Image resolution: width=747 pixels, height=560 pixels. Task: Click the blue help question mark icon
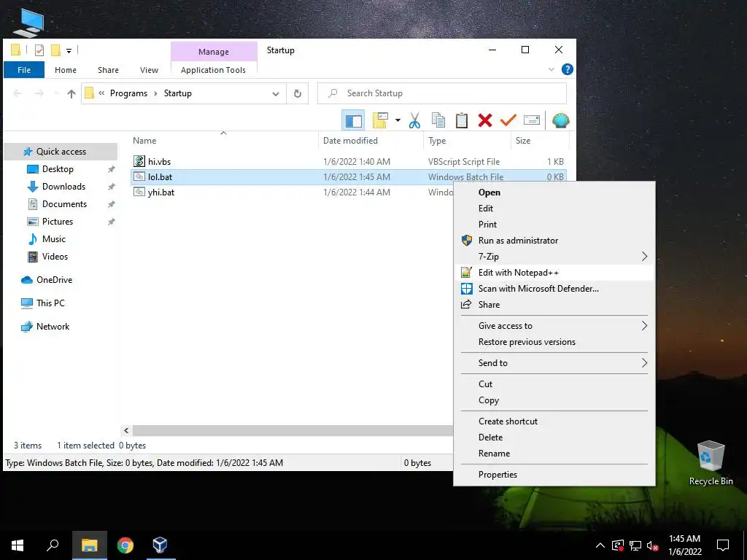pos(567,69)
